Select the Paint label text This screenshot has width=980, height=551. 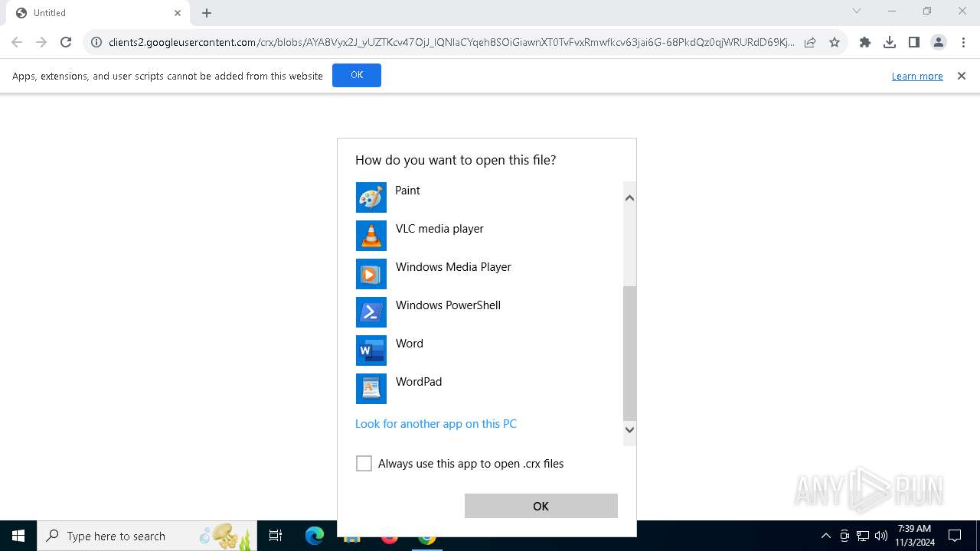[407, 191]
